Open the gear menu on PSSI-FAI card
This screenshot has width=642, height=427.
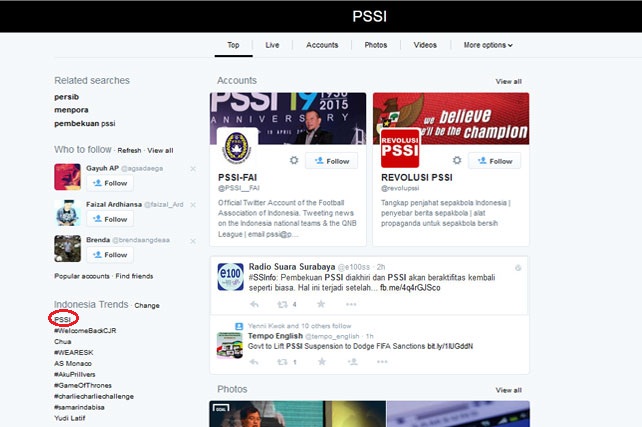pyautogui.click(x=294, y=160)
